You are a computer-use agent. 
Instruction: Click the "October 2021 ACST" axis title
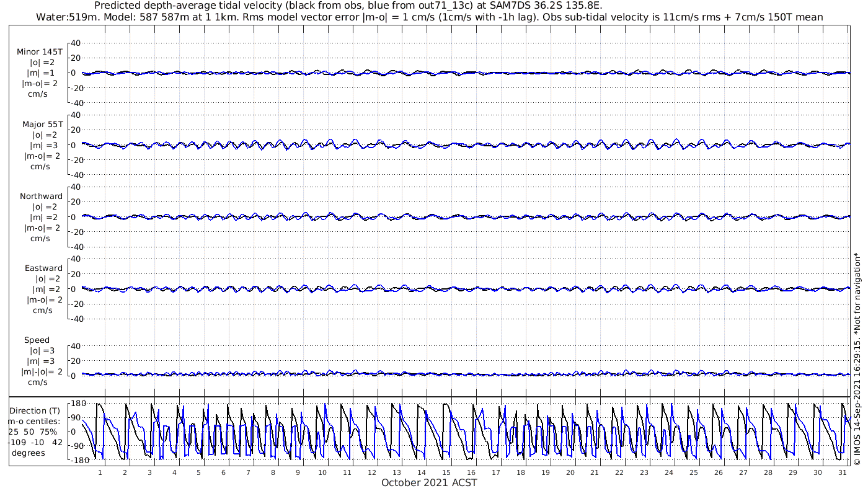[429, 482]
